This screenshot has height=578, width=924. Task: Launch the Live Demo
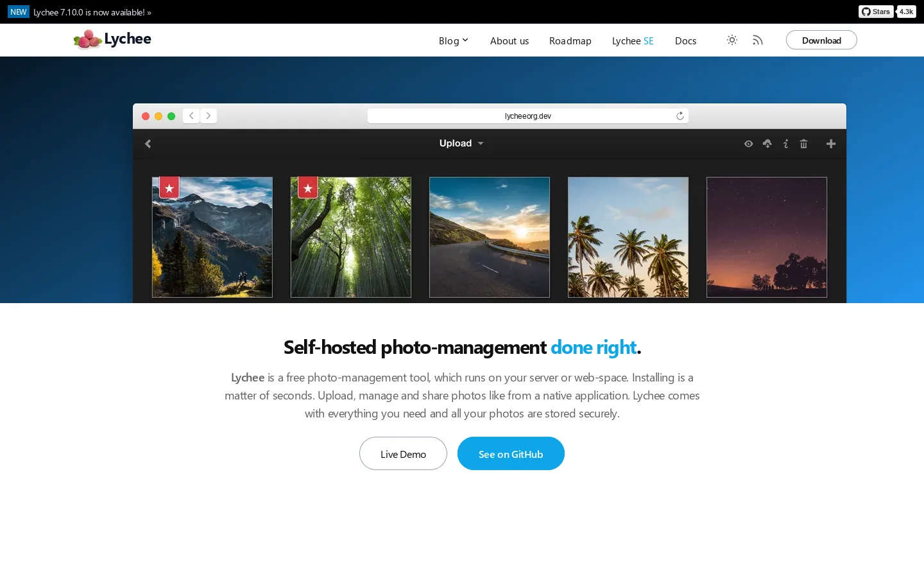coord(403,453)
